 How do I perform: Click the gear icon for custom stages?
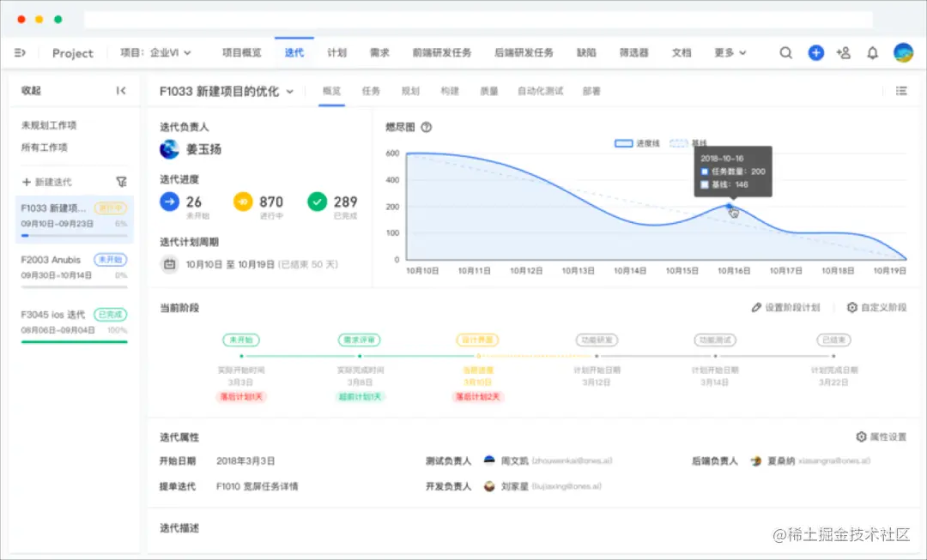[x=852, y=307]
